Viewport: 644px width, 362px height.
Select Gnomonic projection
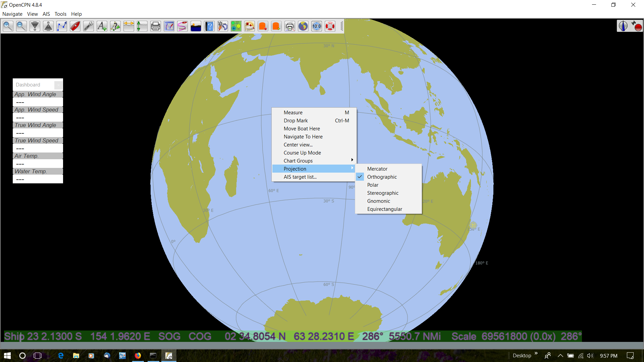pos(378,201)
